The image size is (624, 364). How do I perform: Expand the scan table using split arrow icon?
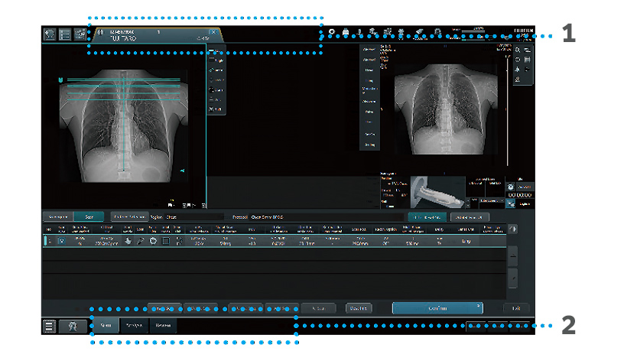pyautogui.click(x=513, y=229)
